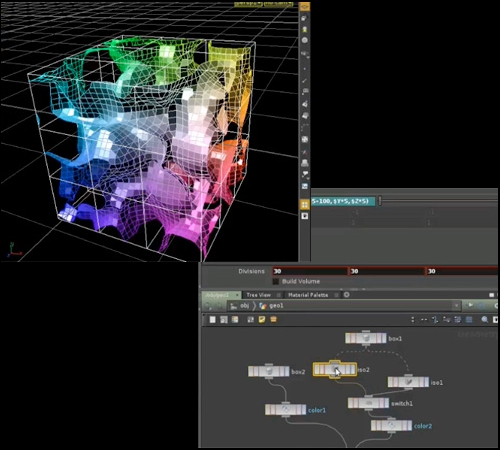The image size is (500, 450).
Task: Click the yellow highlighted icon atop viewport sidebar
Action: pos(304,6)
